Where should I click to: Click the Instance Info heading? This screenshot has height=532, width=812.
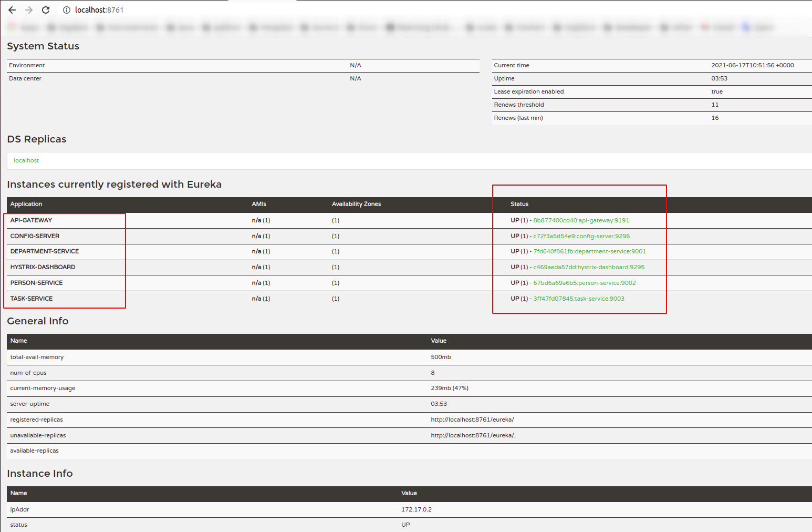[x=40, y=474]
